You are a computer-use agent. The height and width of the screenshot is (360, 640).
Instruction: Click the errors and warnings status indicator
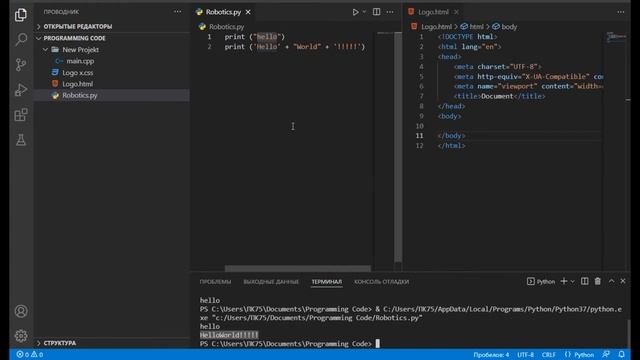29,355
